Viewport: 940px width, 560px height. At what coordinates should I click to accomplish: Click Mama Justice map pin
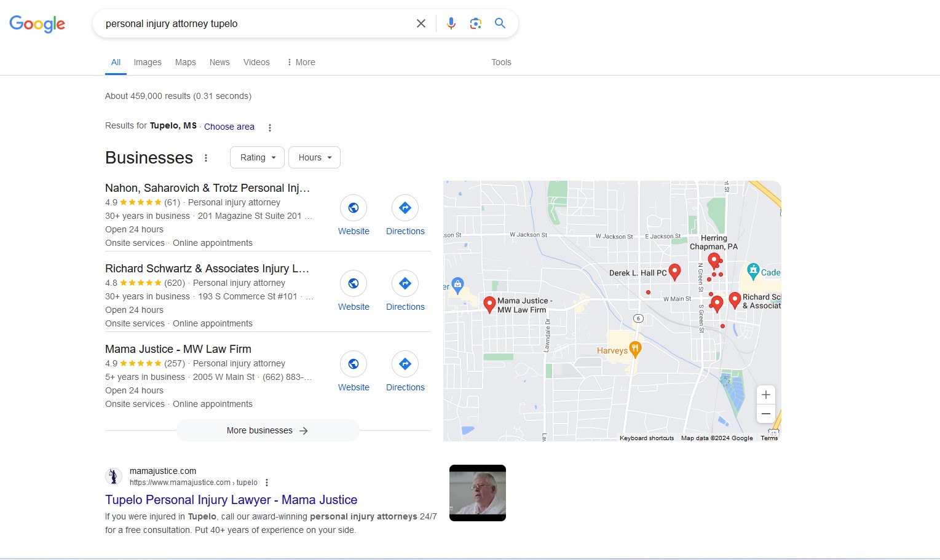489,304
